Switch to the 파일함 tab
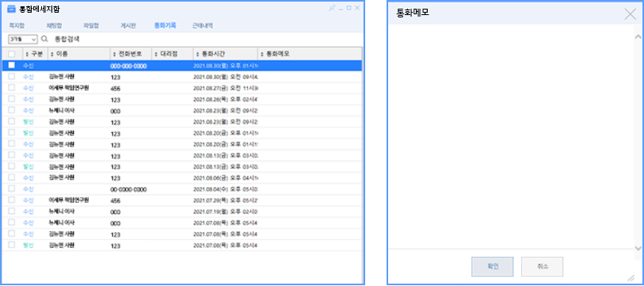Screen dimensions: 644x286 [91, 25]
